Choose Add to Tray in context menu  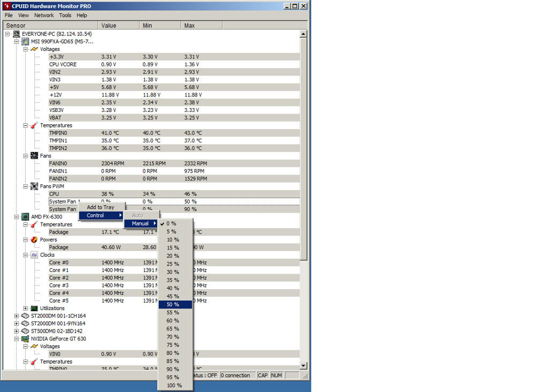click(x=101, y=207)
